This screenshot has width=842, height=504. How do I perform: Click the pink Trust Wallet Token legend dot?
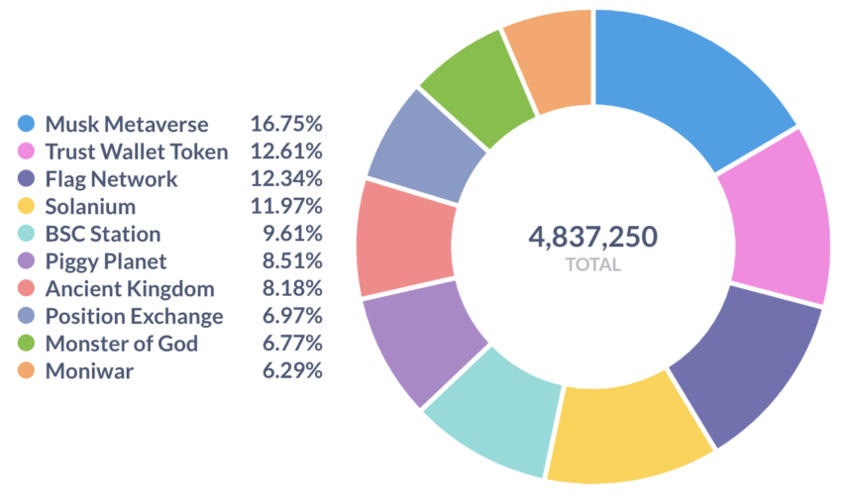(x=27, y=151)
